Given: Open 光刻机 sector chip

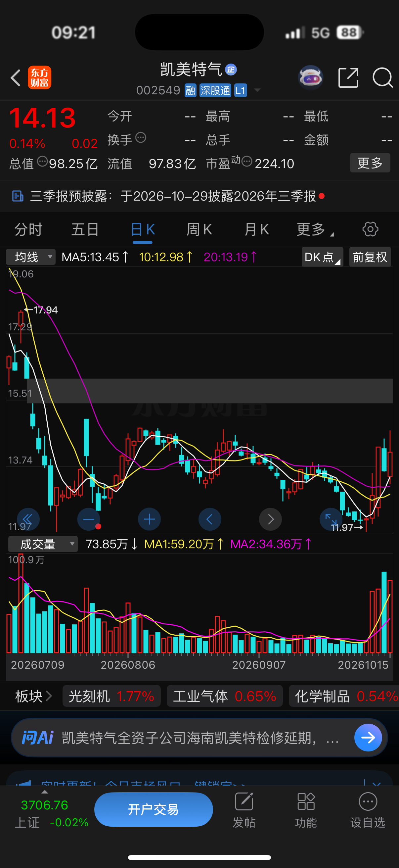Looking at the screenshot, I should pyautogui.click(x=111, y=696).
